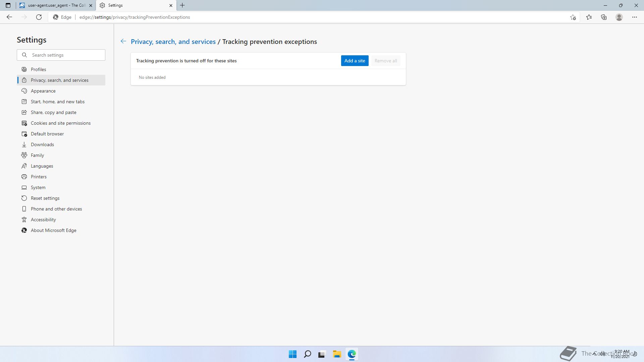
Task: Add this page to favorites icon
Action: [x=573, y=17]
